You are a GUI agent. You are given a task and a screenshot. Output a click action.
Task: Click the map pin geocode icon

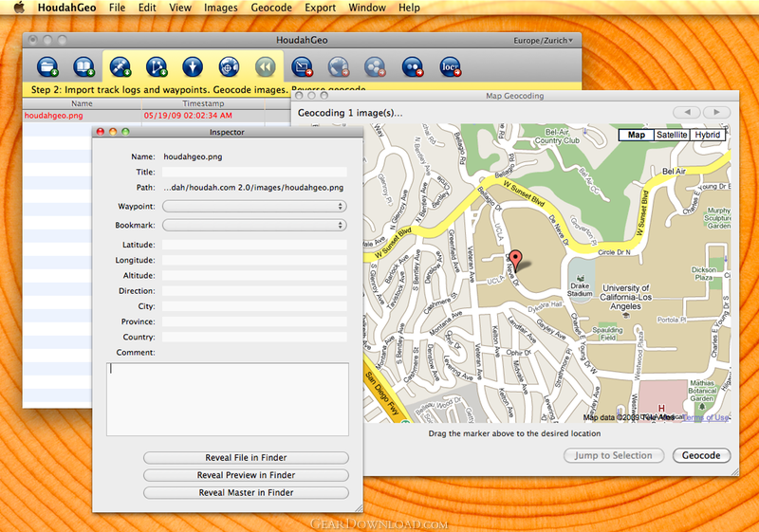pyautogui.click(x=193, y=66)
